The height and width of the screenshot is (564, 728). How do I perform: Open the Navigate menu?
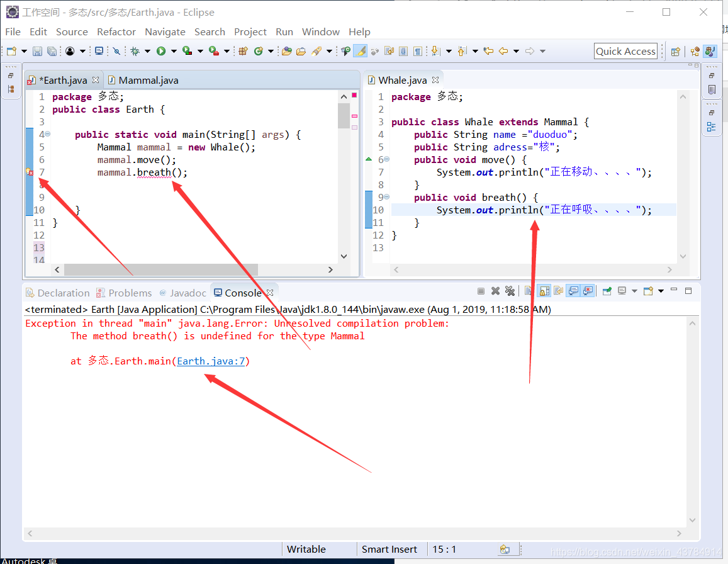[165, 31]
